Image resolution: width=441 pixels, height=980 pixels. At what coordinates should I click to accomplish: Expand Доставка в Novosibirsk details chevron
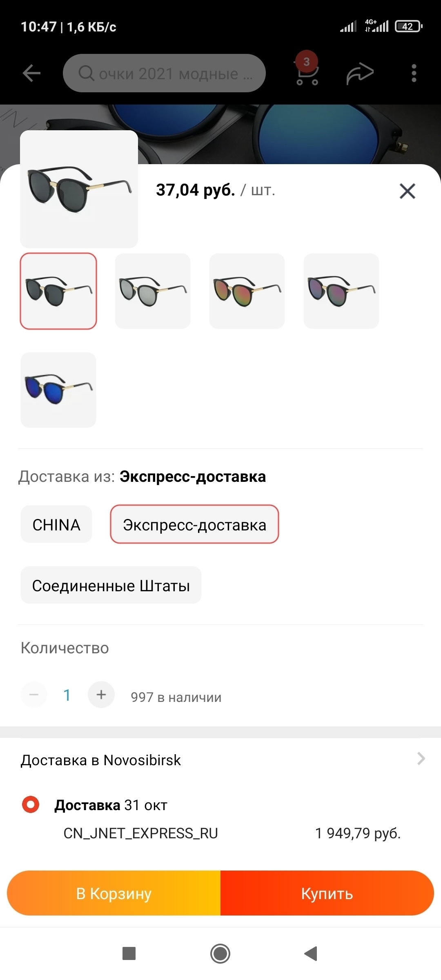tap(421, 759)
